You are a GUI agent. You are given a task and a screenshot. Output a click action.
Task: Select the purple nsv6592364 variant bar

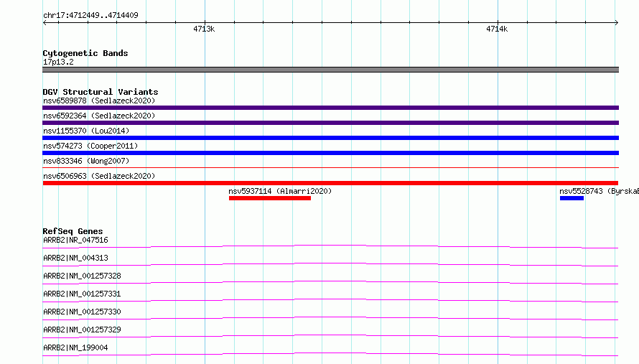[330, 123]
